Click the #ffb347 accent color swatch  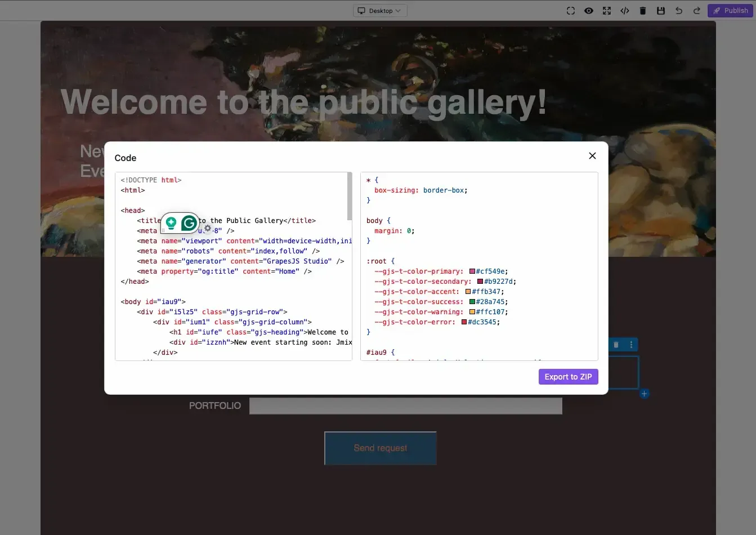[468, 292]
